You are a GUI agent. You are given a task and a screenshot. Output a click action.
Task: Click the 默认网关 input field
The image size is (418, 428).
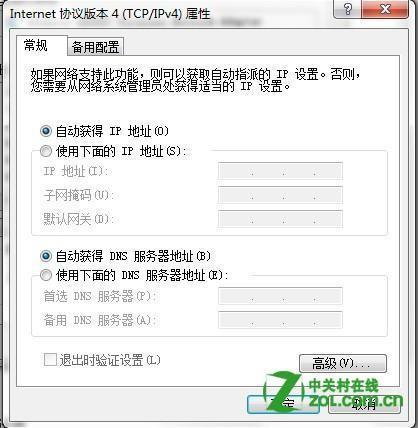pos(280,219)
